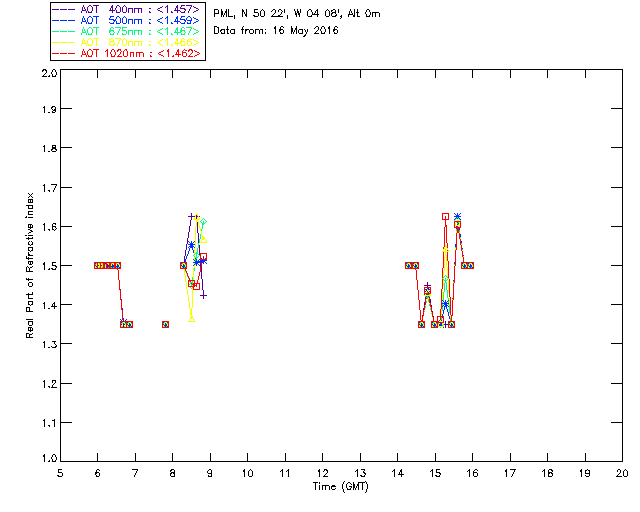Click the y-axis value 1.2
This screenshot has height=512, width=640.
click(49, 384)
